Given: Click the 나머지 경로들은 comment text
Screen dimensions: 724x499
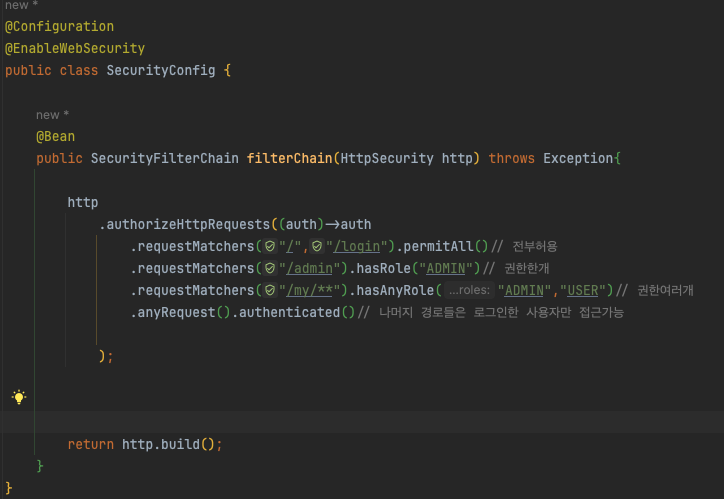Looking at the screenshot, I should coord(422,313).
